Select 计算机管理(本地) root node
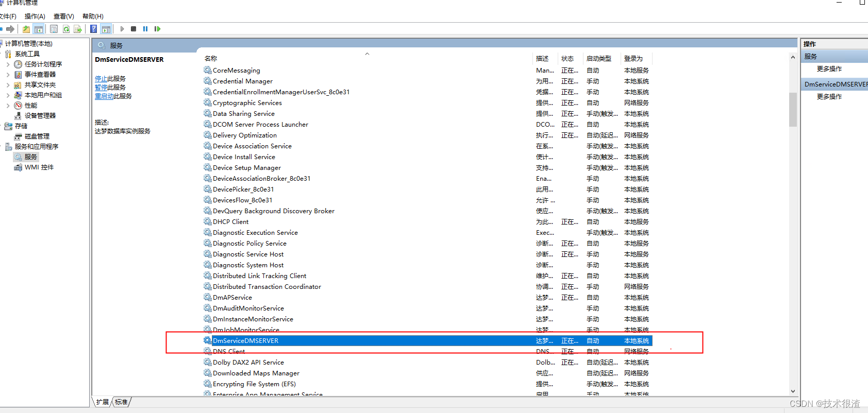This screenshot has height=413, width=868. click(29, 44)
